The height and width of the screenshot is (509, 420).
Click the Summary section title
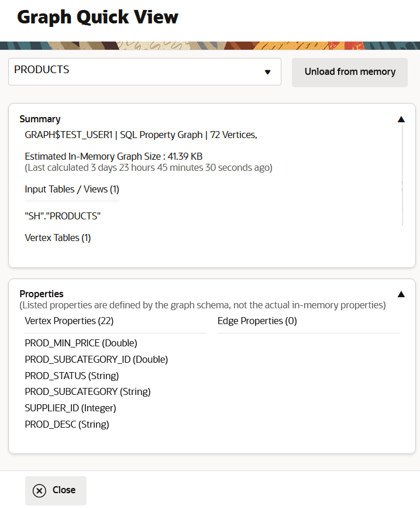point(40,119)
